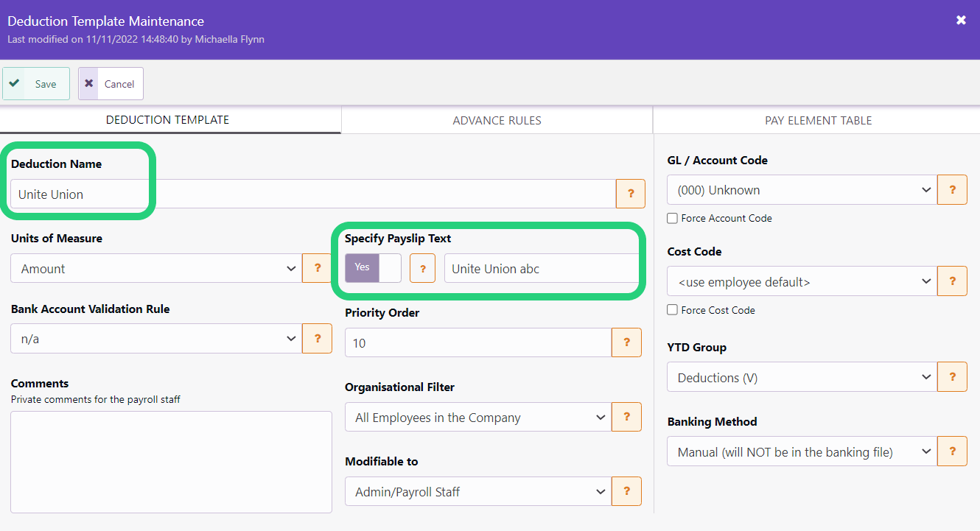Click help icon for Specify Payslip Text
980x531 pixels.
click(x=422, y=269)
